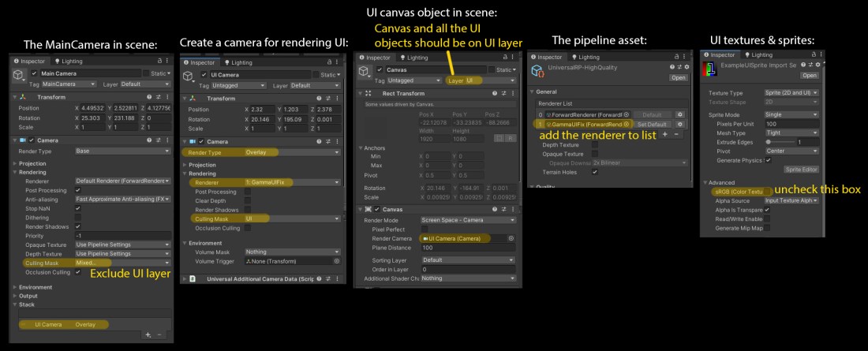Click the minus icon under Renderer List
The width and height of the screenshot is (868, 351).
[x=677, y=135]
